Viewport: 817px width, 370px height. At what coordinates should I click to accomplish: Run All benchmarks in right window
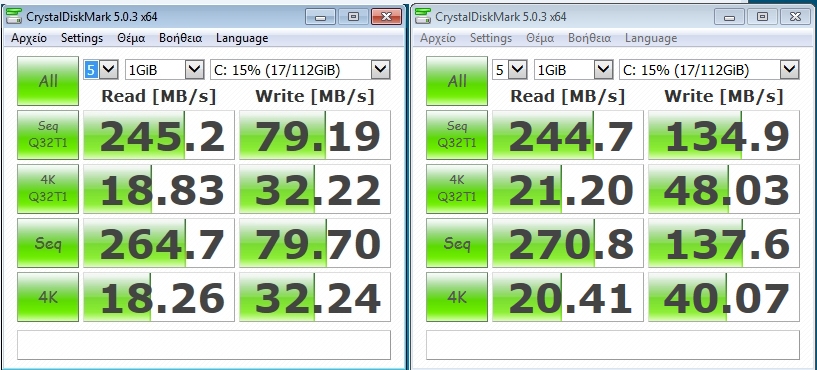point(457,81)
